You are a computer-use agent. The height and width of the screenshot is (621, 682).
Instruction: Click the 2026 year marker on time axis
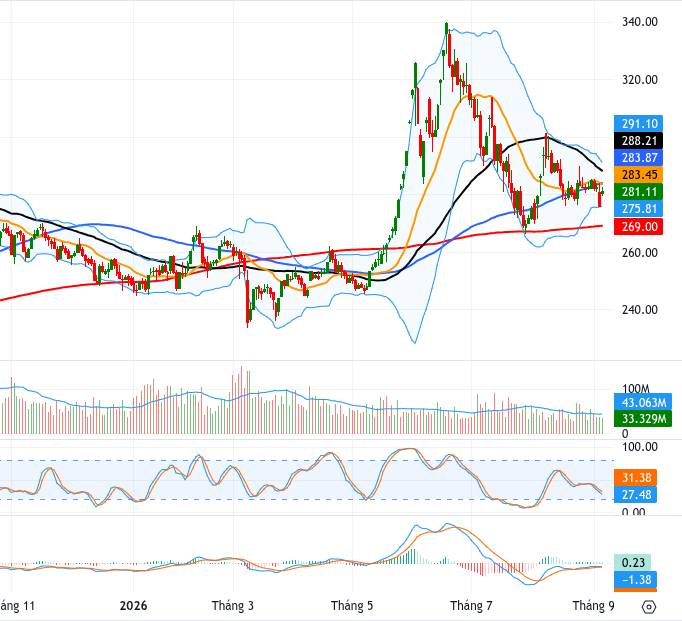point(133,606)
